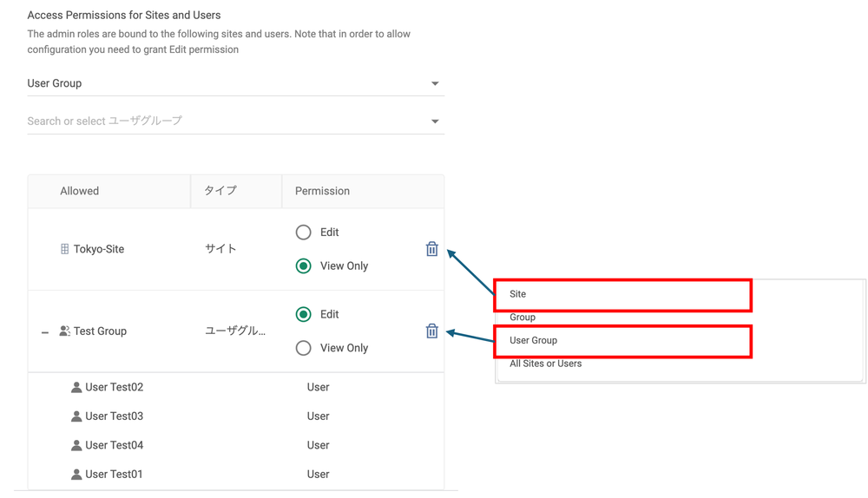Click the user icon next to User Test03
Screen dimensions: 868x498
click(76, 416)
